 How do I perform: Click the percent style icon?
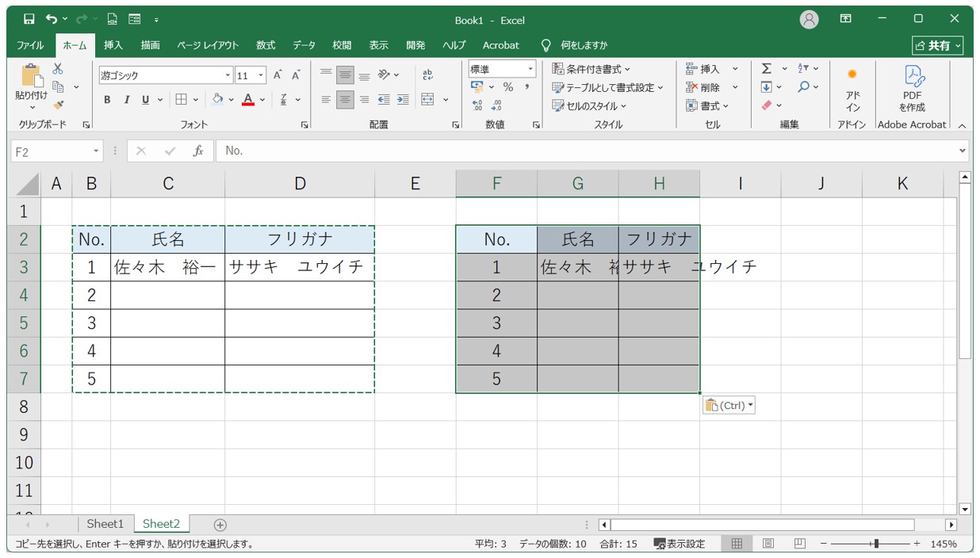[508, 87]
